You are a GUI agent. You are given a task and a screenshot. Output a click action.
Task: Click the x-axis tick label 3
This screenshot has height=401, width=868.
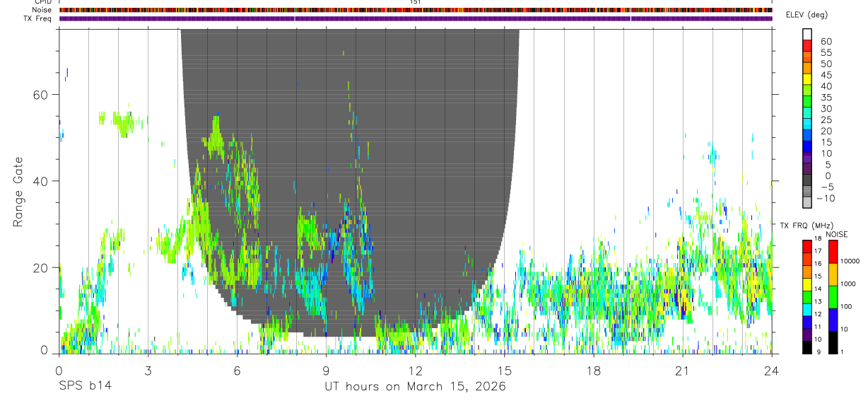148,370
